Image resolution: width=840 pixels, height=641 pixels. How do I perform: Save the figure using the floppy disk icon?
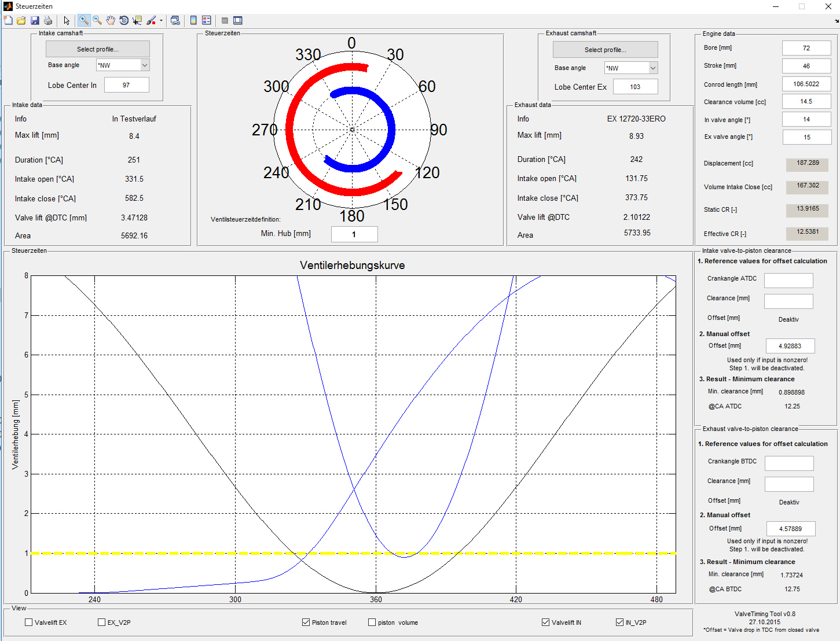pos(35,21)
